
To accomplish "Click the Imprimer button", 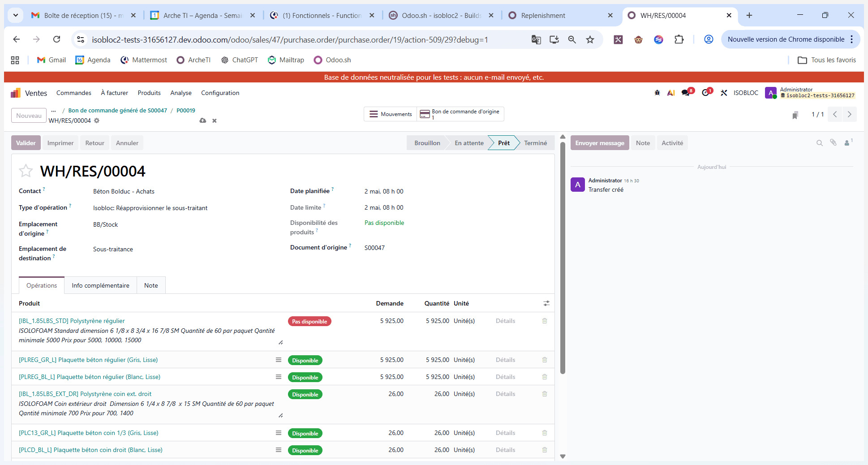I will (60, 143).
